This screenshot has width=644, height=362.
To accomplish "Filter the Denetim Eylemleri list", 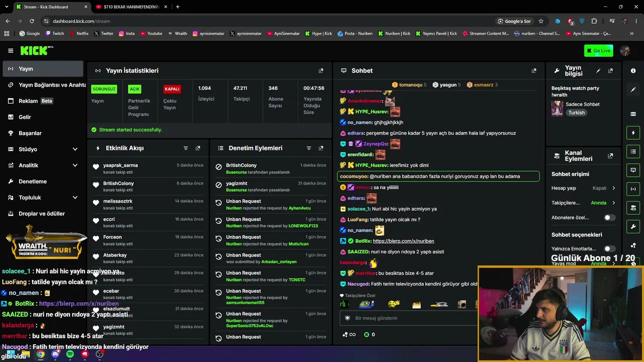I will tap(309, 148).
